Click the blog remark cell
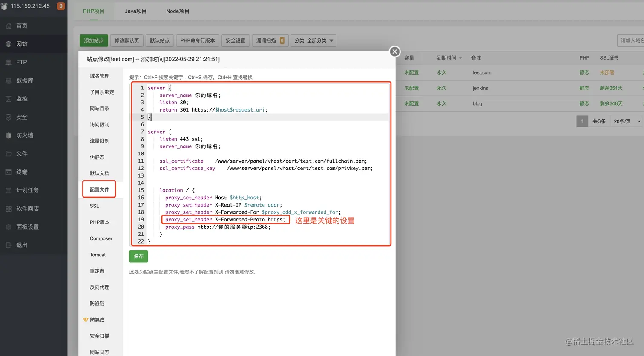 click(477, 103)
